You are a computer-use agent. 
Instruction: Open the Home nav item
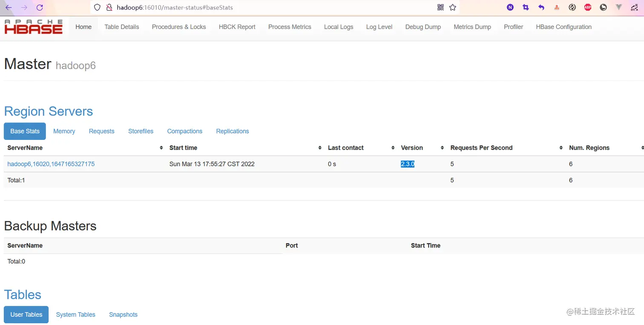coord(83,27)
